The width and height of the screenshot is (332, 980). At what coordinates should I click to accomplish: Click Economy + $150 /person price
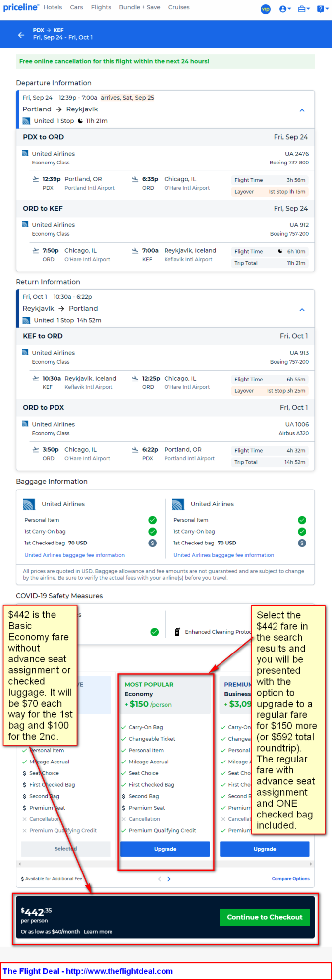[x=148, y=704]
